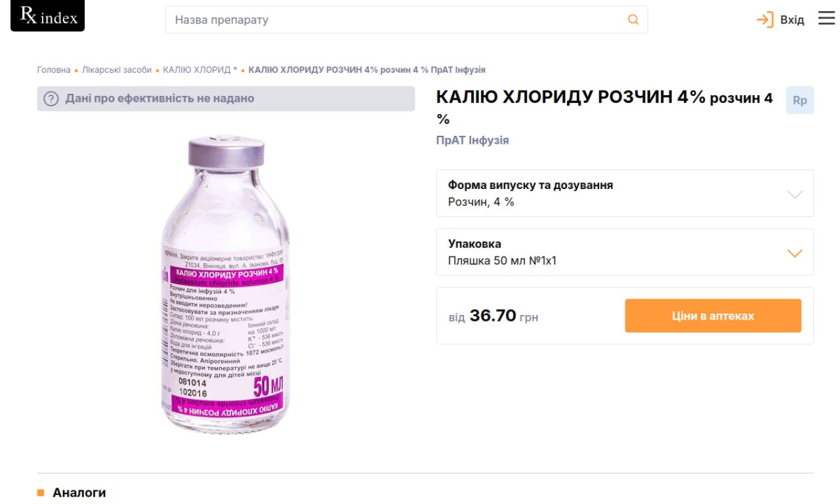This screenshot has height=504, width=840.
Task: Click the "Вхід" login link
Action: tap(792, 20)
